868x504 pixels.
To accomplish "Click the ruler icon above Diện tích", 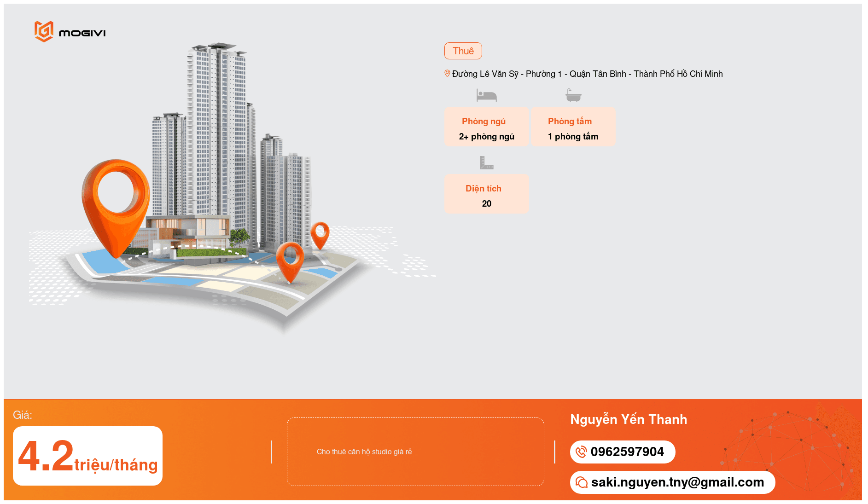I will tap(486, 162).
